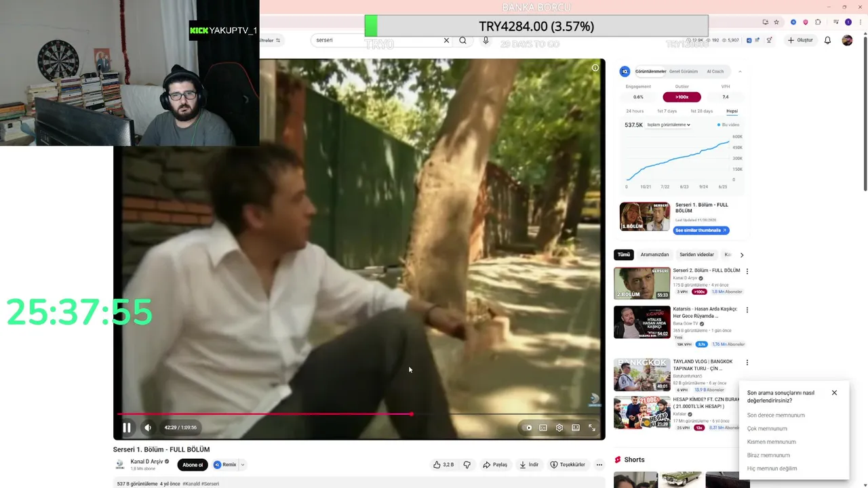This screenshot has height=488, width=868.
Task: Select the Görüntülenmeler tab
Action: 650,71
